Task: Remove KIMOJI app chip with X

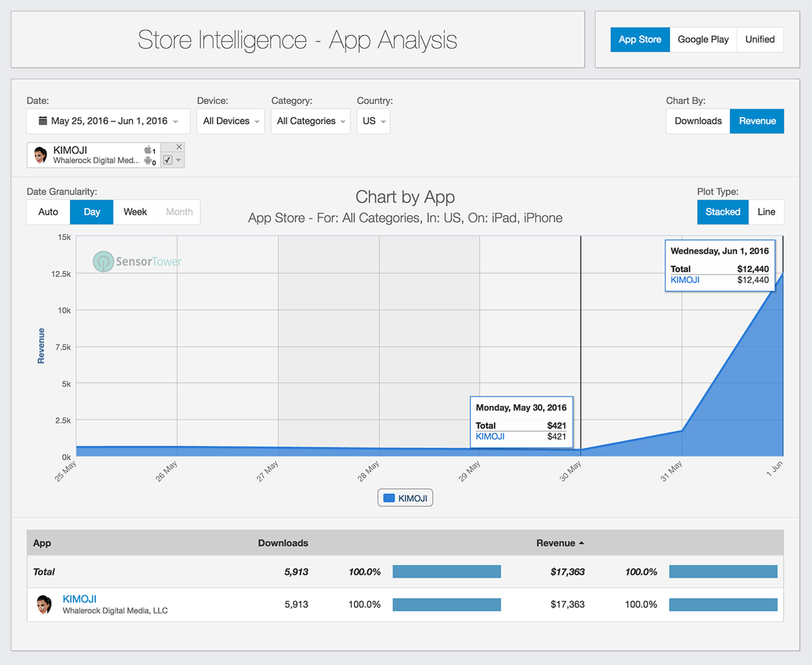Action: point(179,147)
